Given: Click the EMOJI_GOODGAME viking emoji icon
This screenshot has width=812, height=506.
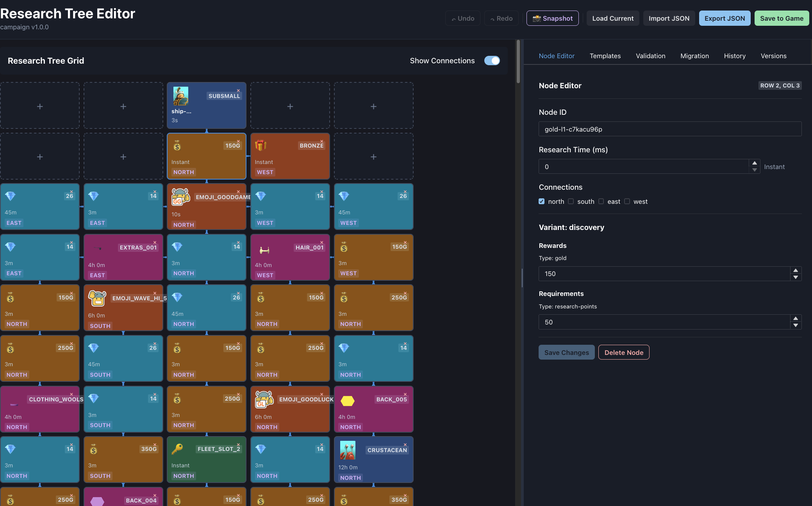Looking at the screenshot, I should tap(180, 197).
